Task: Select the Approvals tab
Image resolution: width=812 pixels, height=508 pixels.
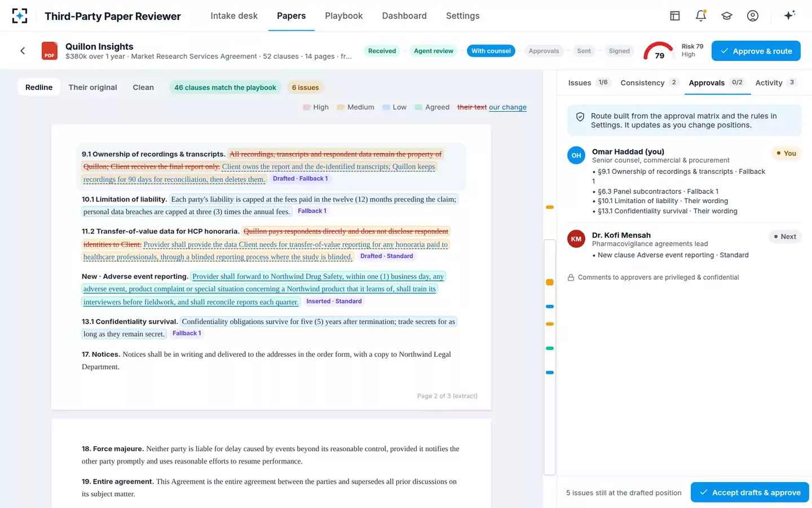Action: pos(716,83)
